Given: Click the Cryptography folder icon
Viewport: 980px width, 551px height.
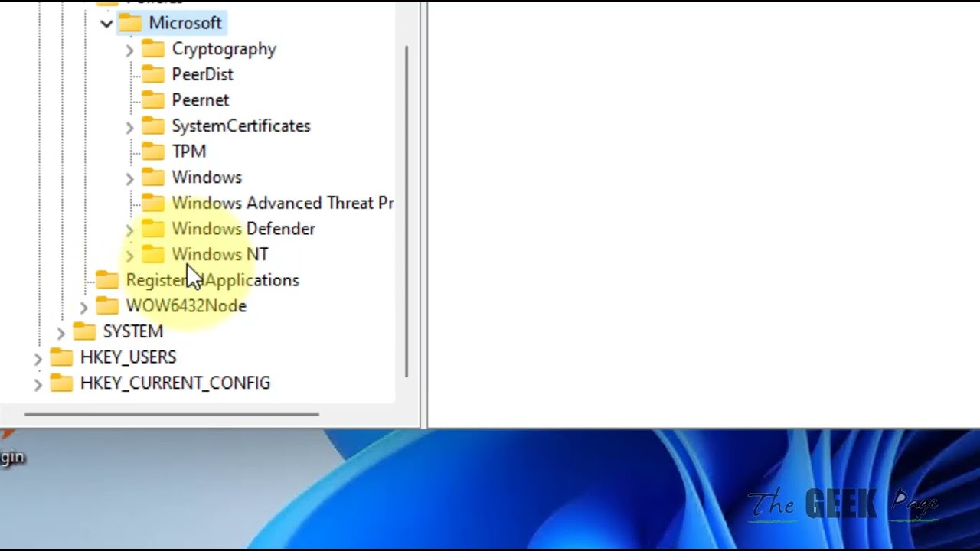Looking at the screenshot, I should coord(153,49).
